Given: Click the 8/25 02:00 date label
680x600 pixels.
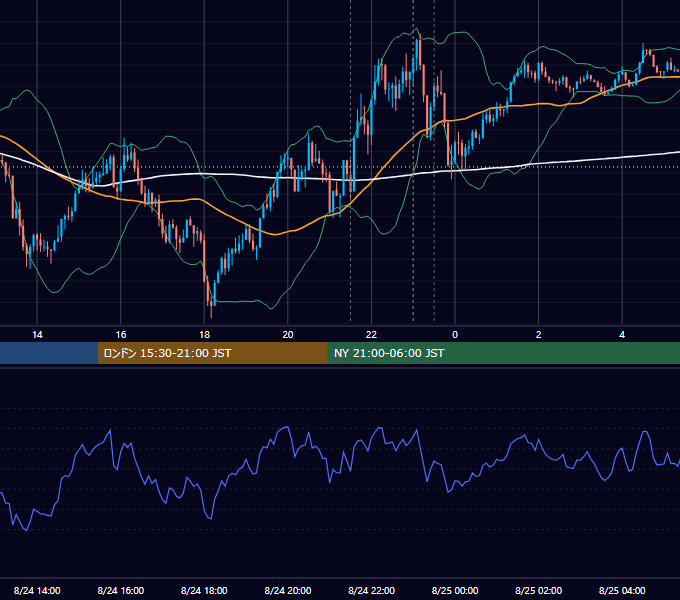Looking at the screenshot, I should [x=539, y=590].
